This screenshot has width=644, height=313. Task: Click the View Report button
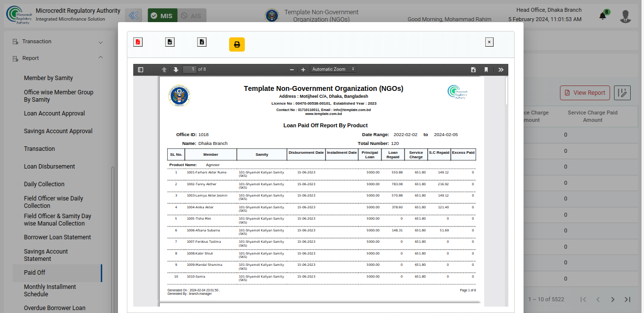click(x=585, y=93)
